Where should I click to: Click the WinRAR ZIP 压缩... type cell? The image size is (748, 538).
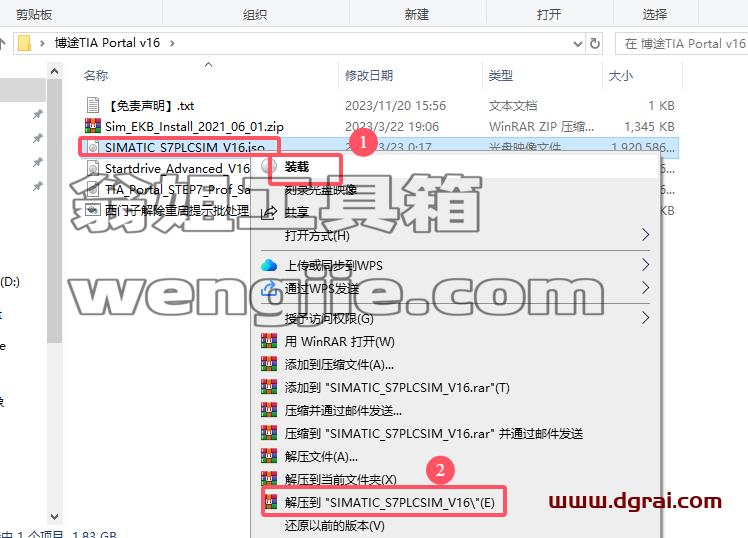[x=541, y=126]
